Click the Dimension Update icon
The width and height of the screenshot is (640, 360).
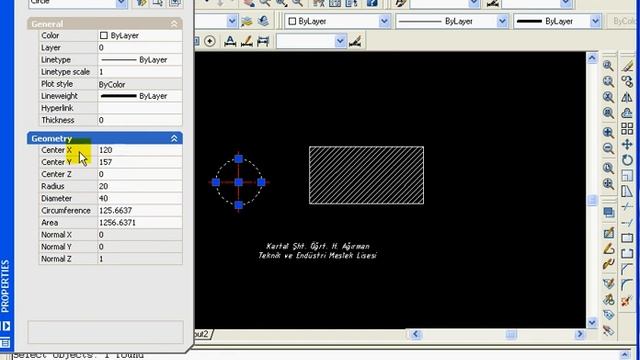[263, 41]
